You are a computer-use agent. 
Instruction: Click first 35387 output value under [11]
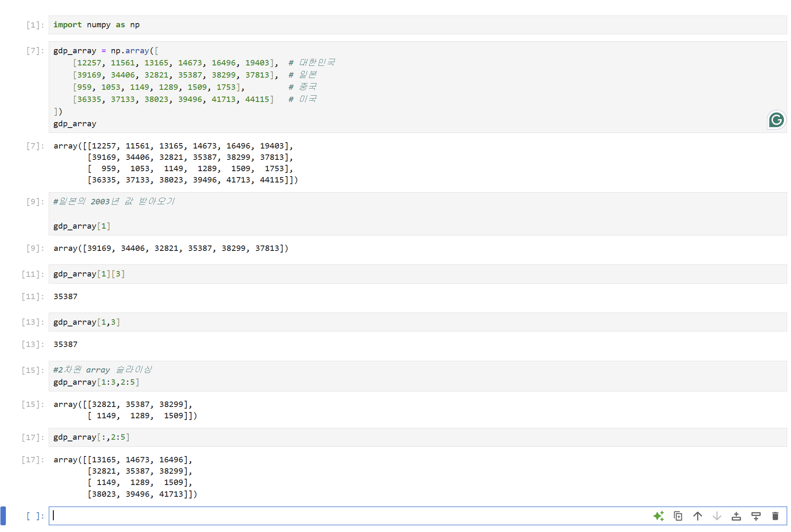(x=65, y=297)
